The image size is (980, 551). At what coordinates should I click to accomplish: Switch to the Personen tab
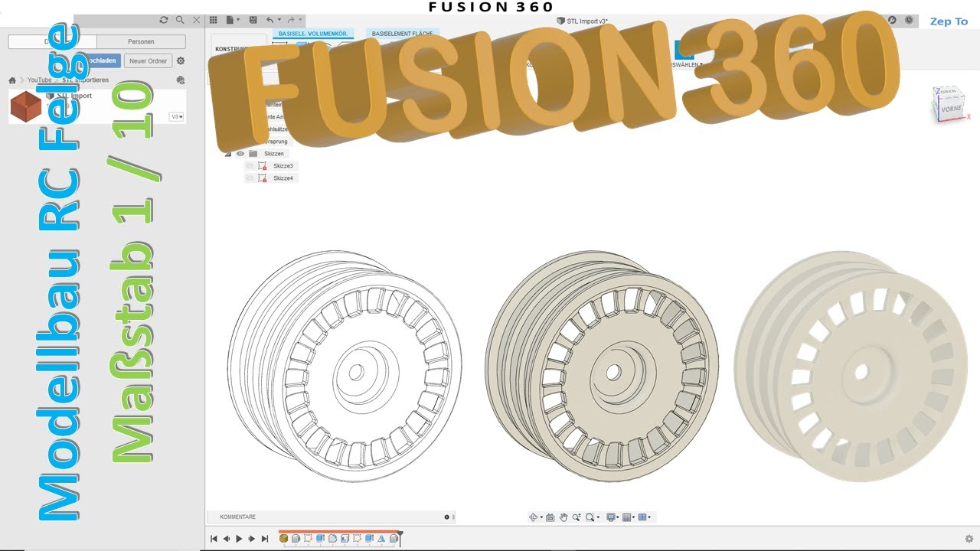[x=141, y=41]
